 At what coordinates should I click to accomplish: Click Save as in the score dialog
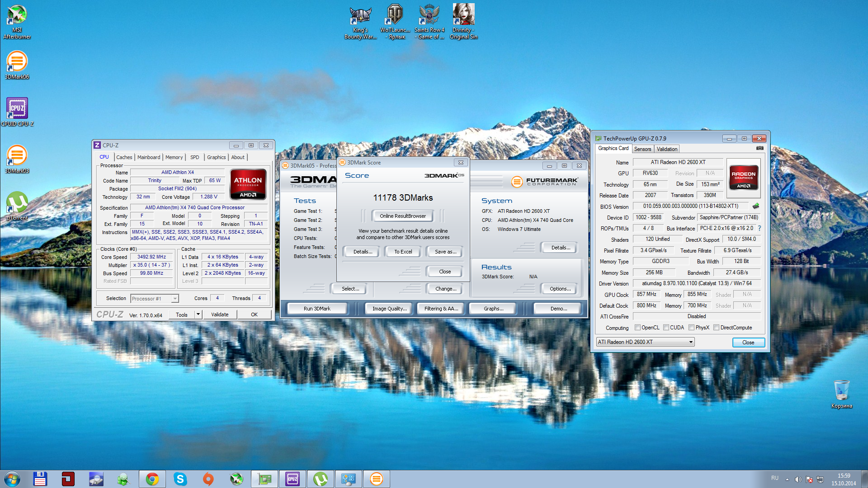pos(445,252)
